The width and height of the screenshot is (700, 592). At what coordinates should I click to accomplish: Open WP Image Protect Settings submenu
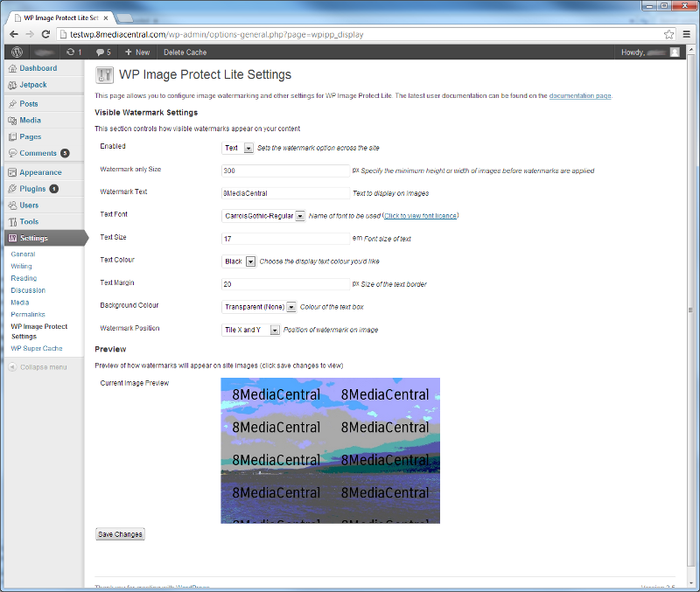click(39, 331)
